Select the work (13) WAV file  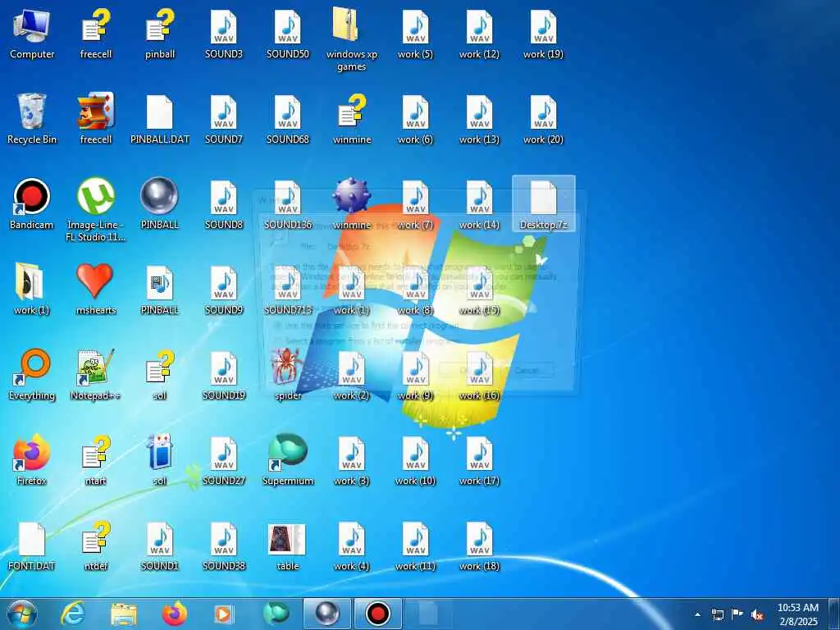tap(479, 119)
